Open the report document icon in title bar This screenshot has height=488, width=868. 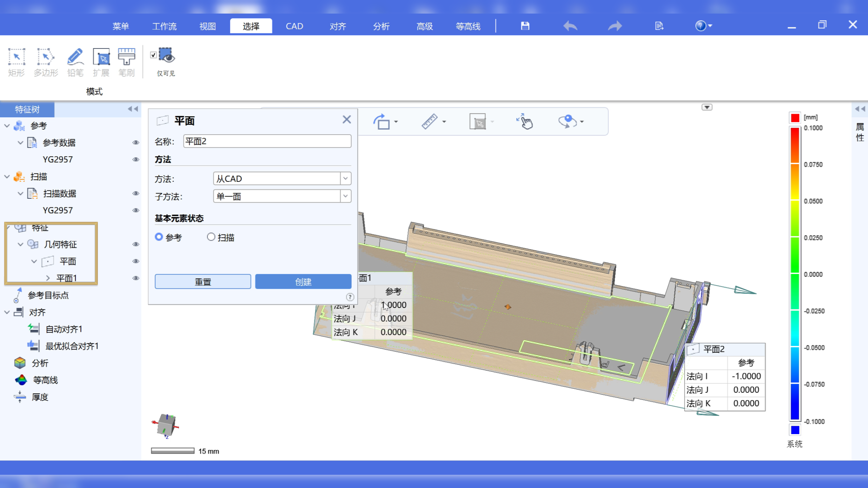pyautogui.click(x=659, y=26)
